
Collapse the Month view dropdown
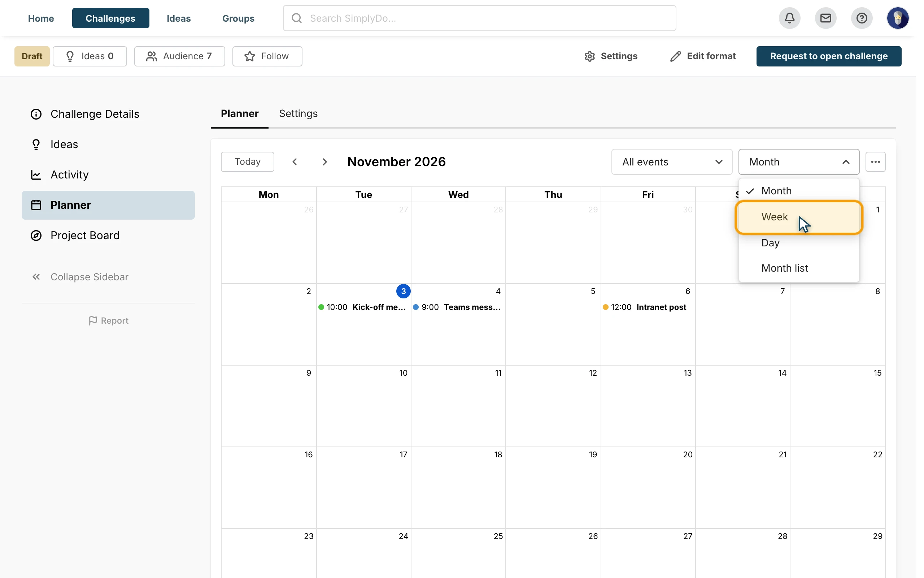[799, 162]
